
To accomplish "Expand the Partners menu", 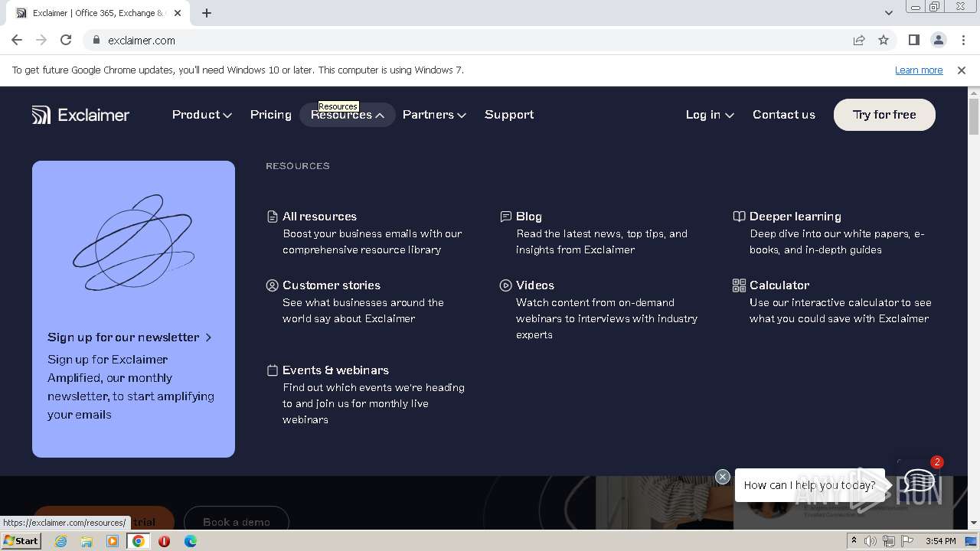I will point(434,115).
